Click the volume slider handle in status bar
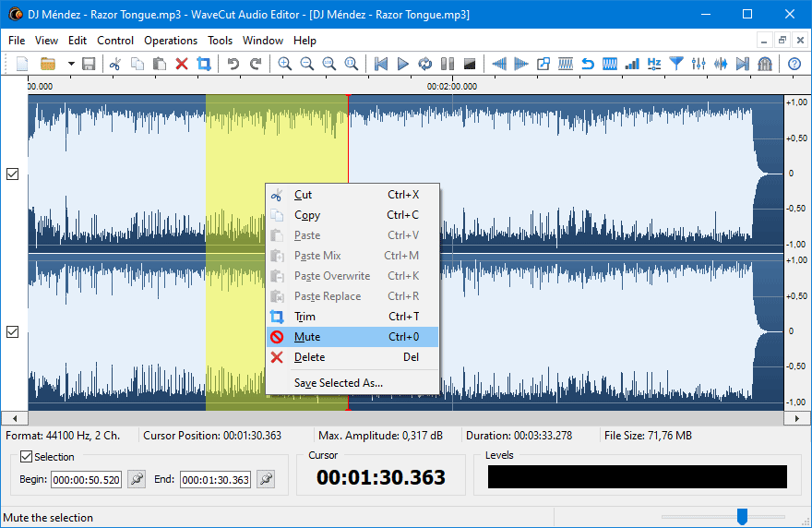This screenshot has height=528, width=812. 742,516
